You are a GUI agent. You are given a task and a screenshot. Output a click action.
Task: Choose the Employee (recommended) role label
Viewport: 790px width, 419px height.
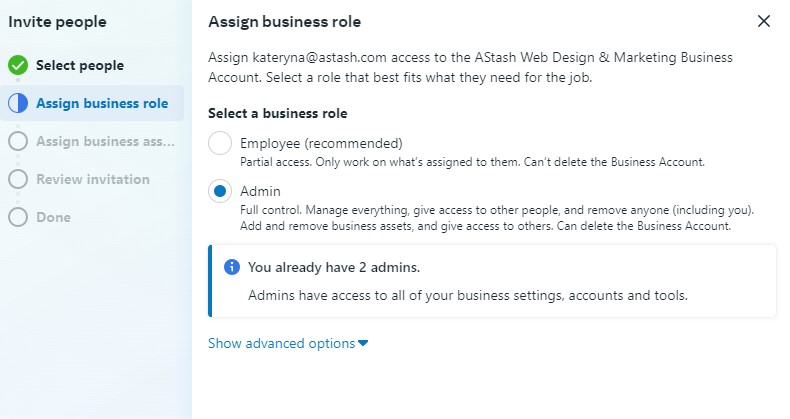(x=321, y=144)
